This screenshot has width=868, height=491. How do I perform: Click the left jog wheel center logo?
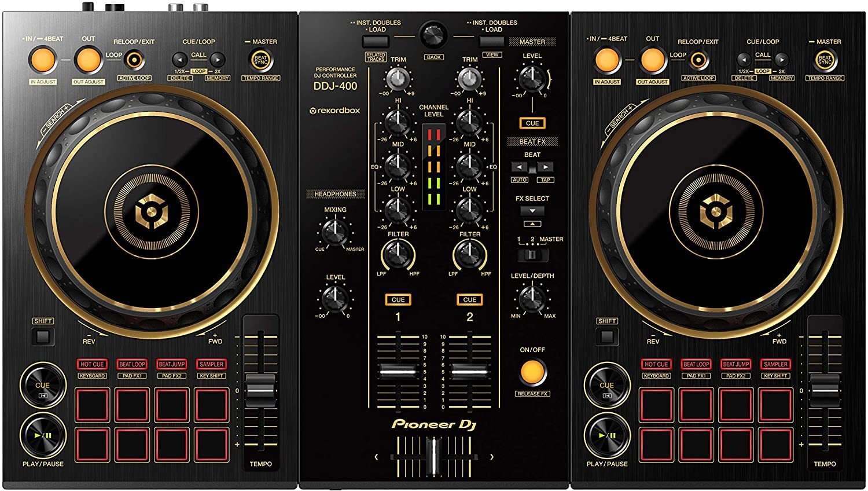coord(152,212)
